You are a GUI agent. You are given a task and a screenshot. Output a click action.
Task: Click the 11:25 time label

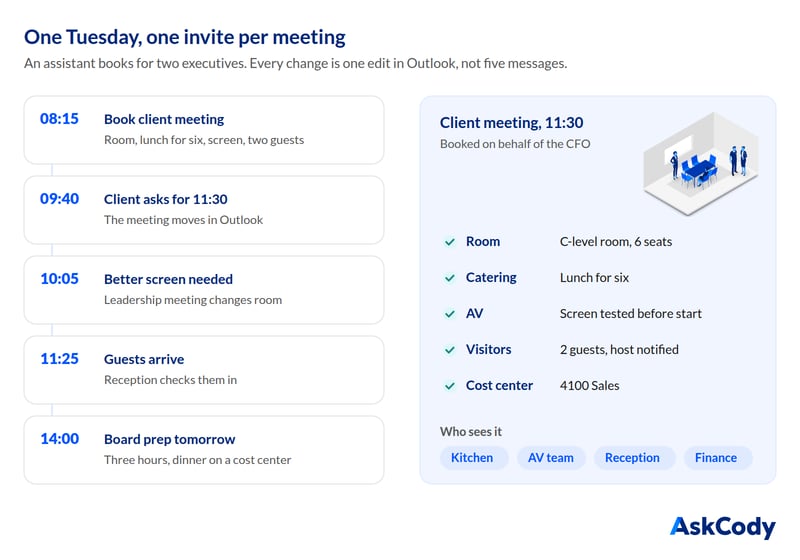59,359
